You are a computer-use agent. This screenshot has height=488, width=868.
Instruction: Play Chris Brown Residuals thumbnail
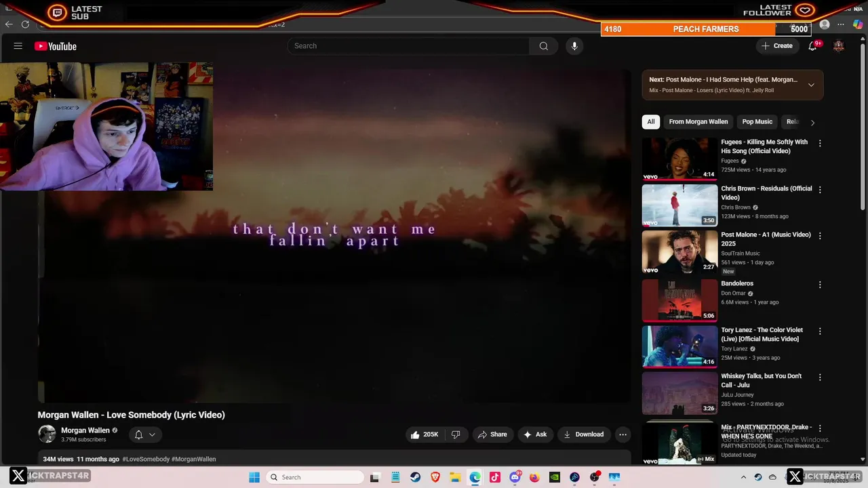pos(679,205)
